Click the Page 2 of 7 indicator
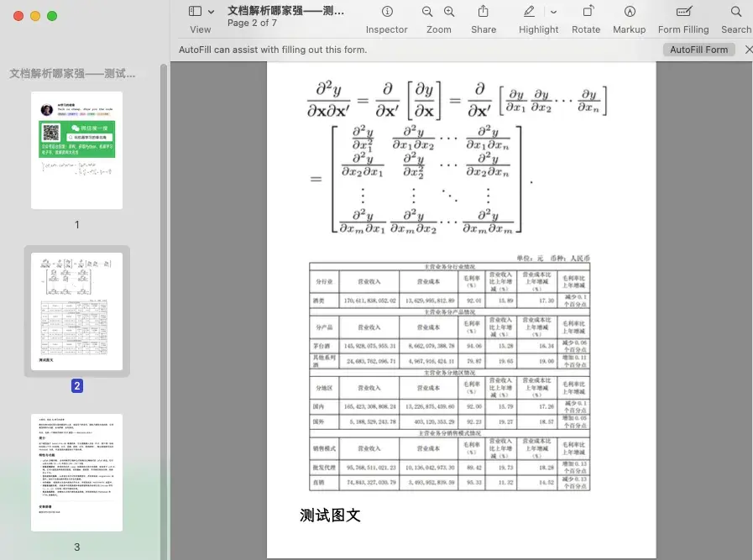The image size is (753, 560). (254, 23)
